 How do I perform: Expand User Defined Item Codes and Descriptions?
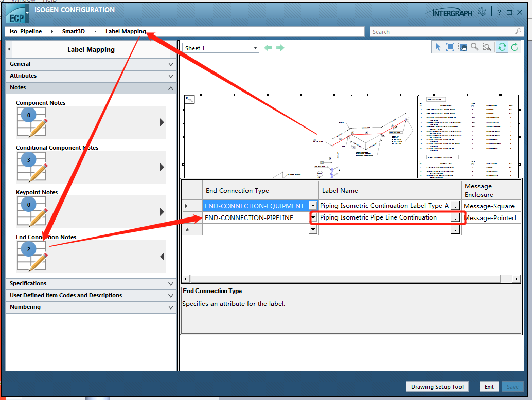tap(91, 296)
